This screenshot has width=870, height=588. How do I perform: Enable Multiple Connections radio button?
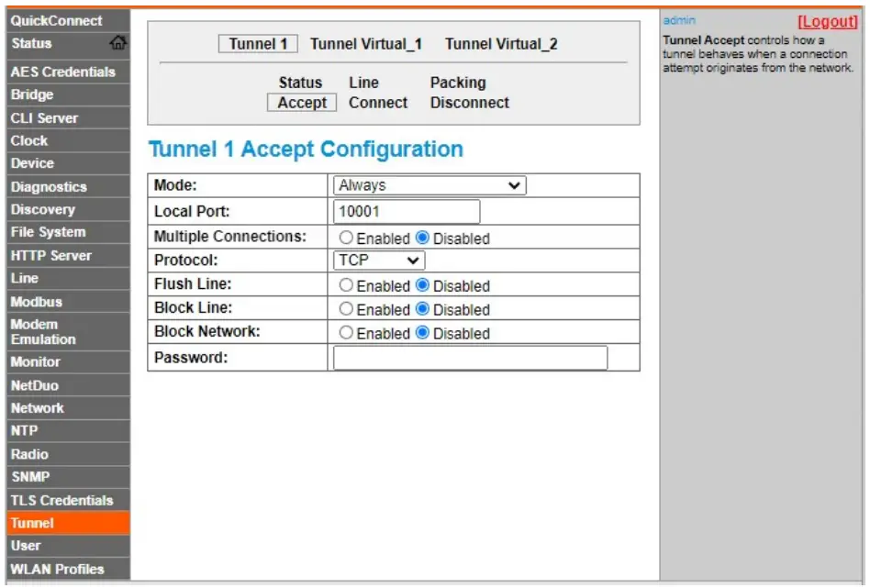pos(346,238)
